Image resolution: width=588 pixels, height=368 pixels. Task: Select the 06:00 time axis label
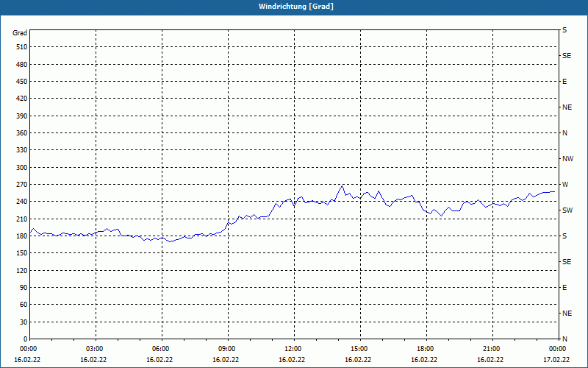coord(160,349)
